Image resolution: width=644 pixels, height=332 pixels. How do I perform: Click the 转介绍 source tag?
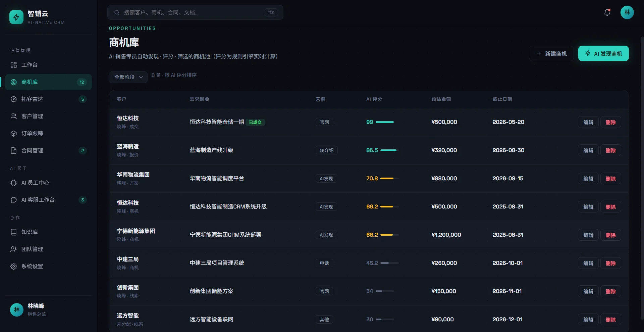coord(327,150)
